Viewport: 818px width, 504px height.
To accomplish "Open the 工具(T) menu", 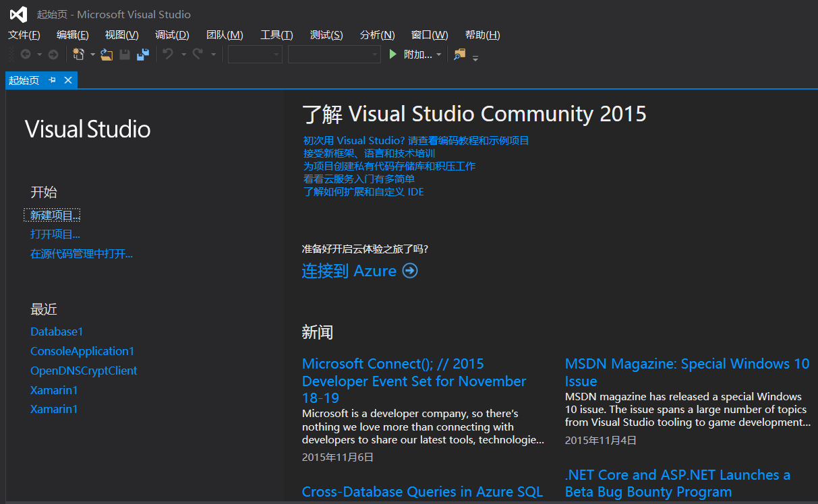I will pyautogui.click(x=276, y=35).
